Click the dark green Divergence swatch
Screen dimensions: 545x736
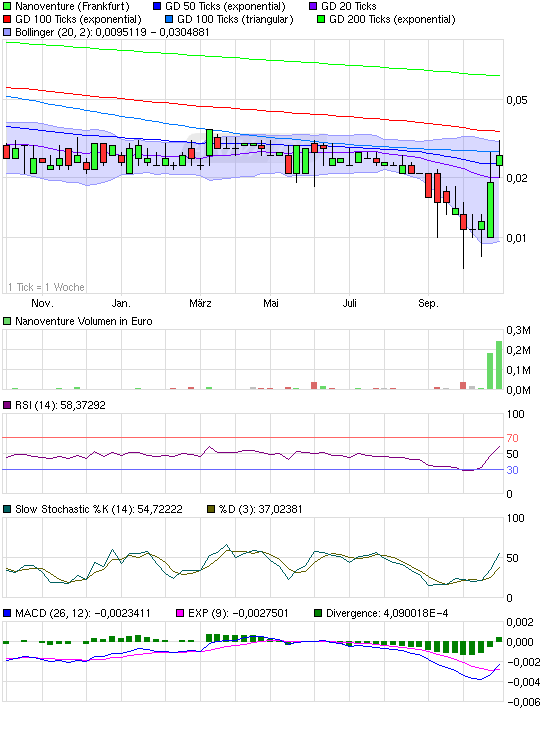coord(318,613)
